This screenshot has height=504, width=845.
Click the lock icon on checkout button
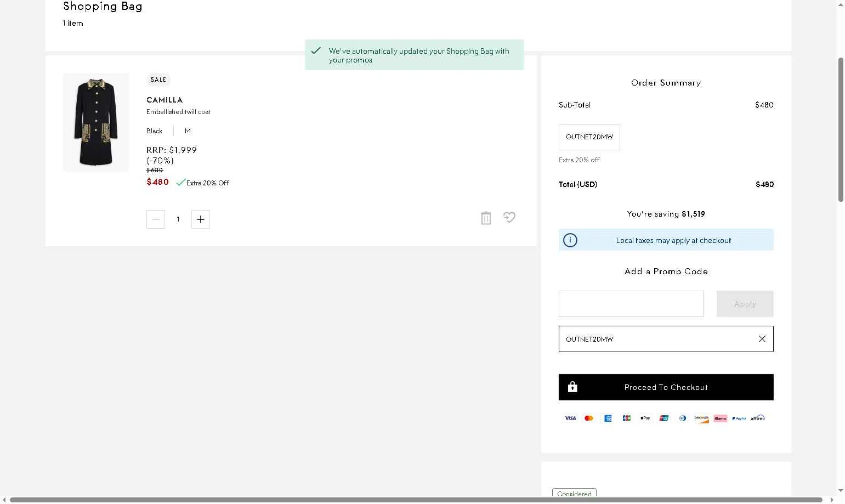[572, 387]
